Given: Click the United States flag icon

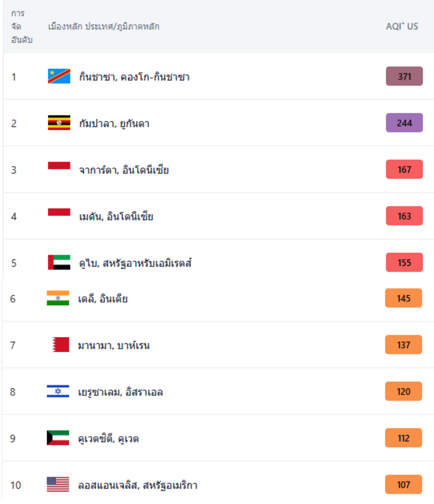Looking at the screenshot, I should (58, 485).
